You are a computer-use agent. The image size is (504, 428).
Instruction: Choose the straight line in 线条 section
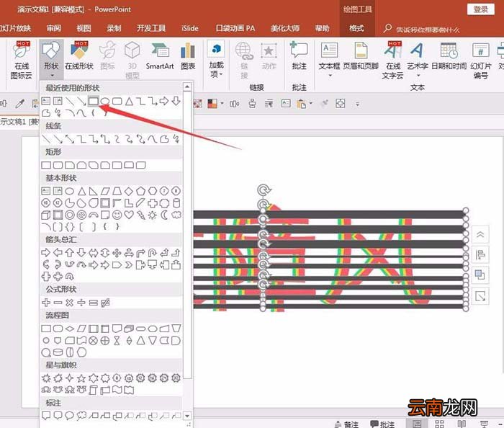click(x=46, y=139)
